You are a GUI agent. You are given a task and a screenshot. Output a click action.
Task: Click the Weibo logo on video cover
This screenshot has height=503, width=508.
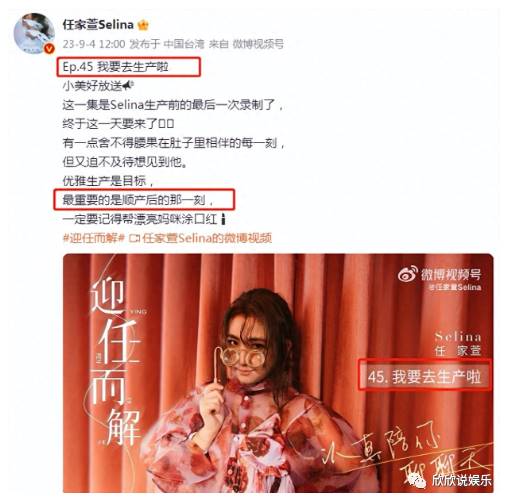[x=407, y=274]
